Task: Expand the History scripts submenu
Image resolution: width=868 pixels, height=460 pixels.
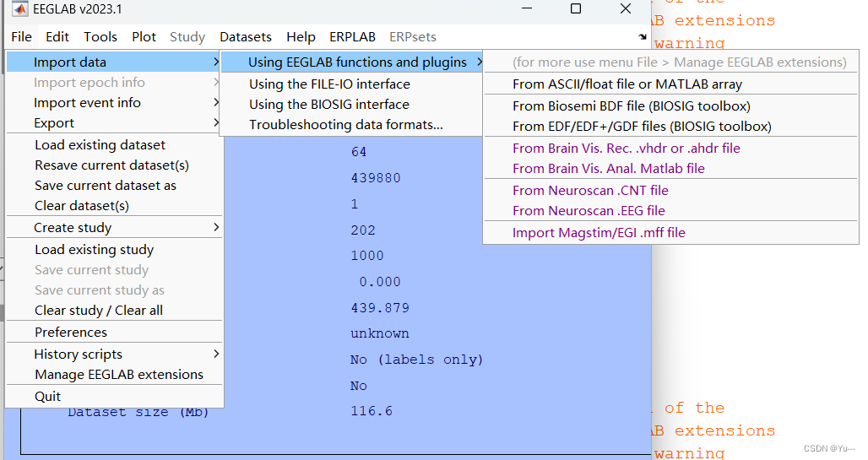Action: (x=113, y=354)
